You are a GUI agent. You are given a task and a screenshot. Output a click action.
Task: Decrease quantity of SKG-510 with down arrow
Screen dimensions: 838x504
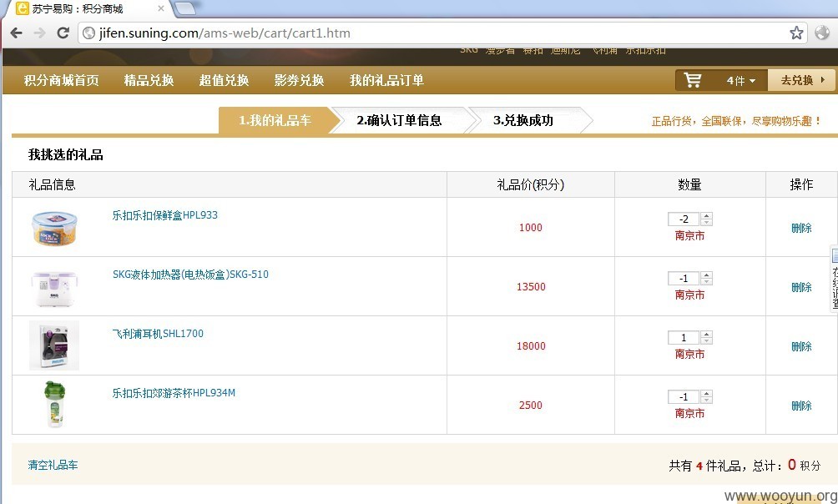coord(706,282)
